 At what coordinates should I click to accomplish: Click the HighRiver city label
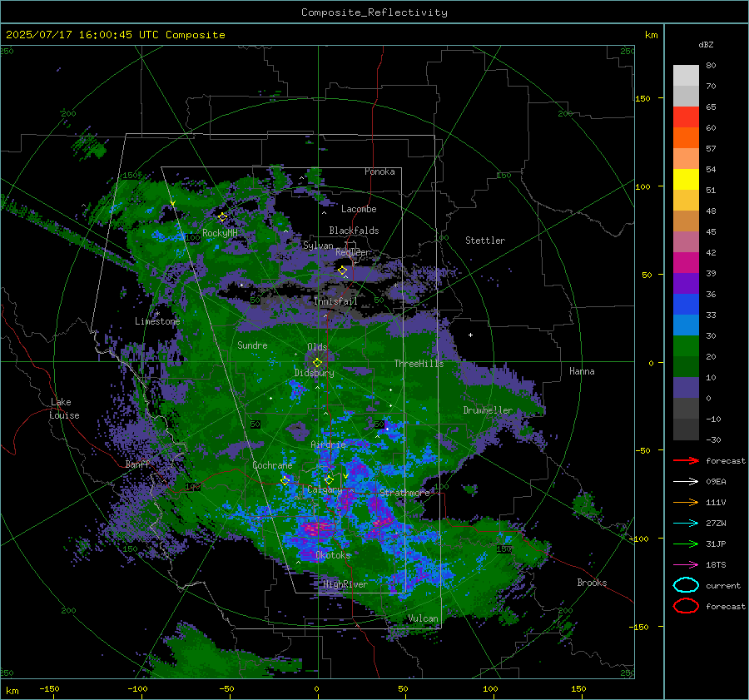[x=345, y=584]
